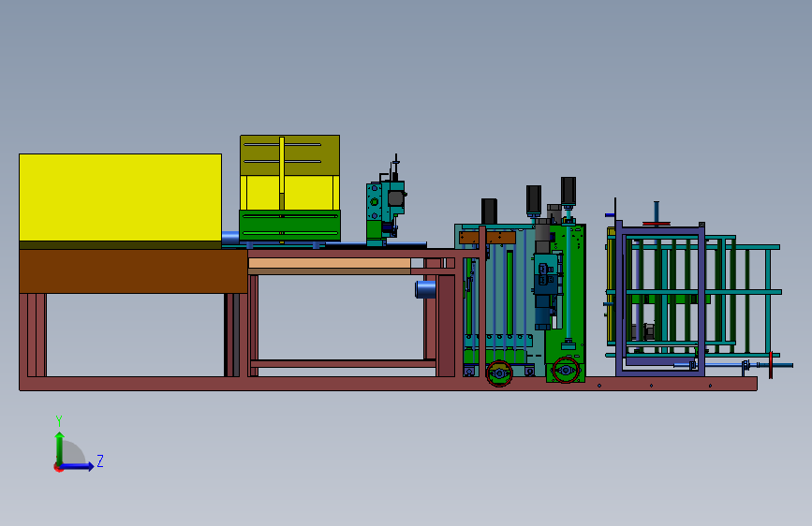Click the blue Z axis arrow of the triad
Viewport: 812px width, 526px height.
(x=77, y=466)
